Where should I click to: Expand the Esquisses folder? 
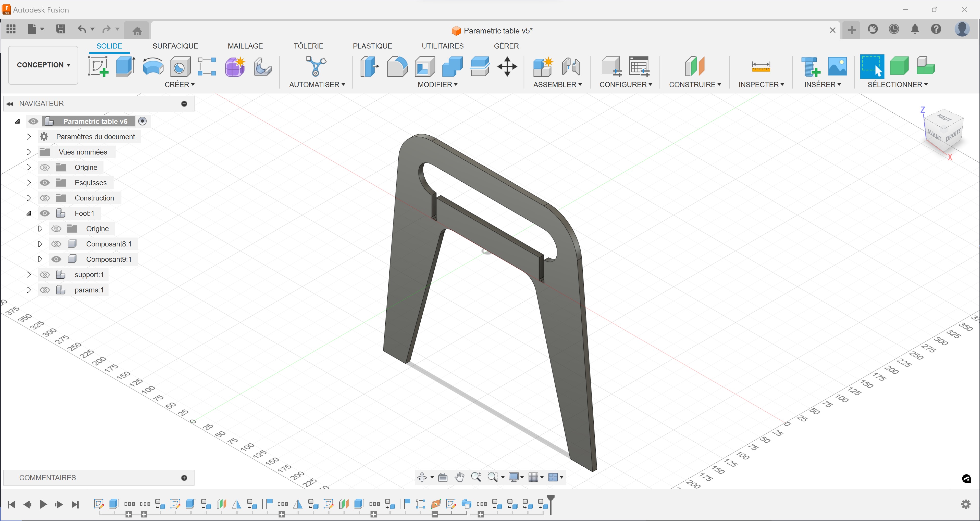click(29, 182)
